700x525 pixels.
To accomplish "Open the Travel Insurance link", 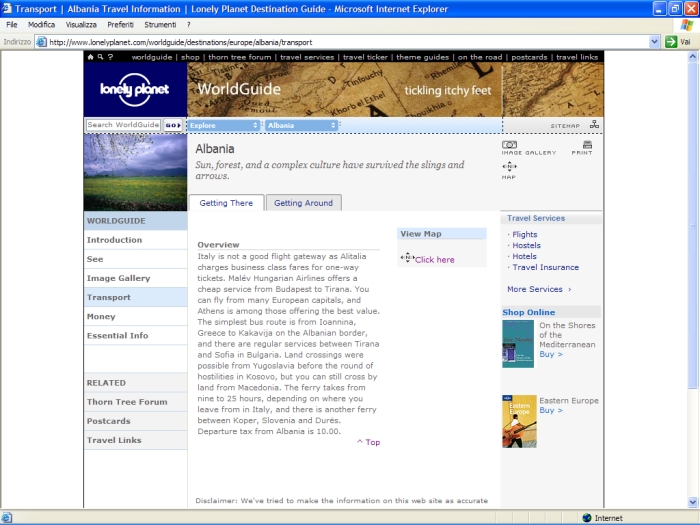I will (x=546, y=267).
